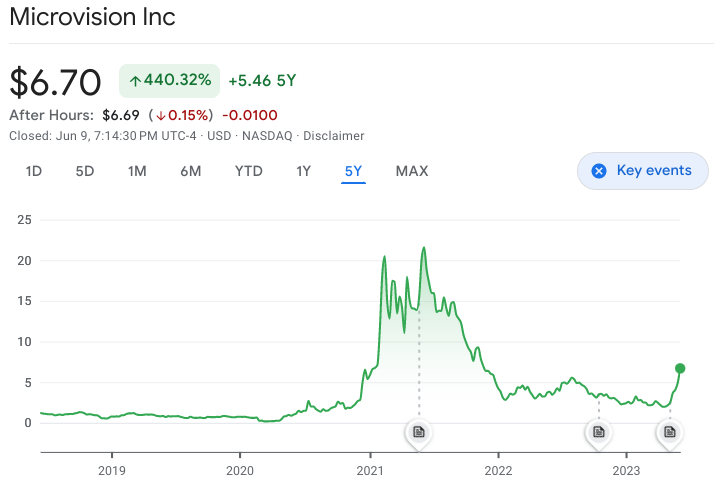This screenshot has height=478, width=714.
Task: Show the 1Y chart range
Action: click(x=304, y=171)
